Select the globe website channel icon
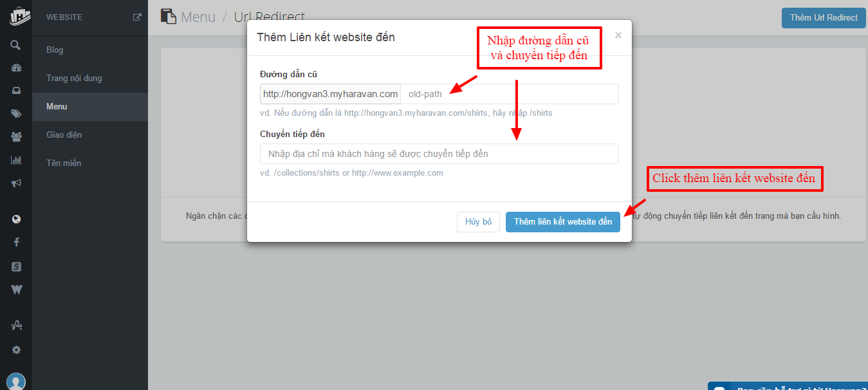Screen dimensions: 868x390 point(16,219)
